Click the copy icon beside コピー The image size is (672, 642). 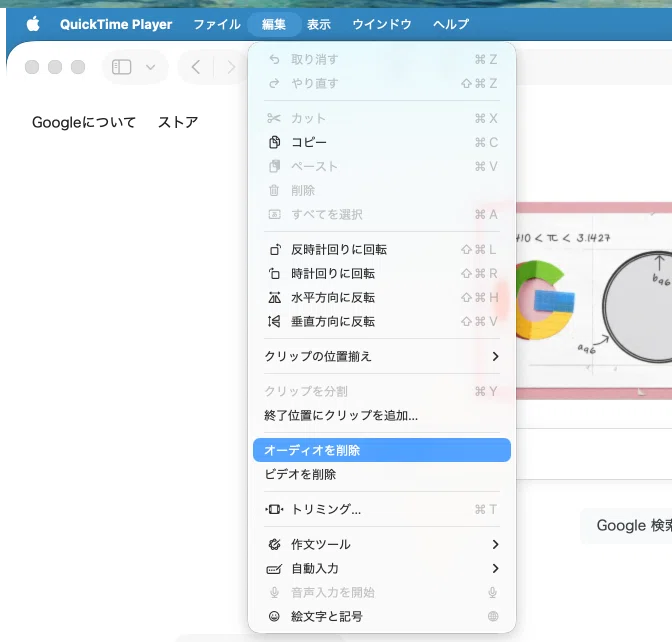[274, 142]
